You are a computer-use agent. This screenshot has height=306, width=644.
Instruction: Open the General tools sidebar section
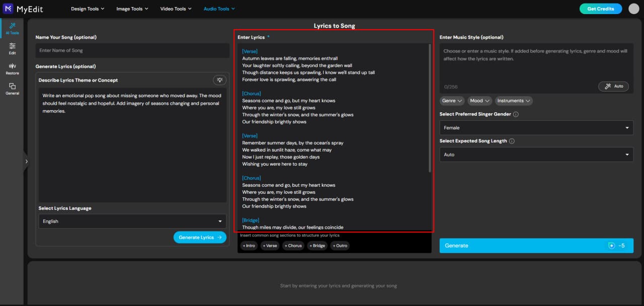point(12,88)
